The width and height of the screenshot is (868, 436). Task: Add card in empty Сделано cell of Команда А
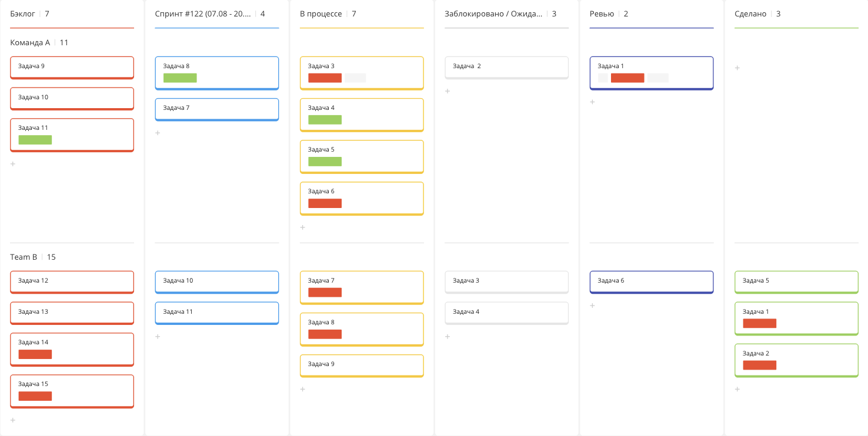coord(737,68)
